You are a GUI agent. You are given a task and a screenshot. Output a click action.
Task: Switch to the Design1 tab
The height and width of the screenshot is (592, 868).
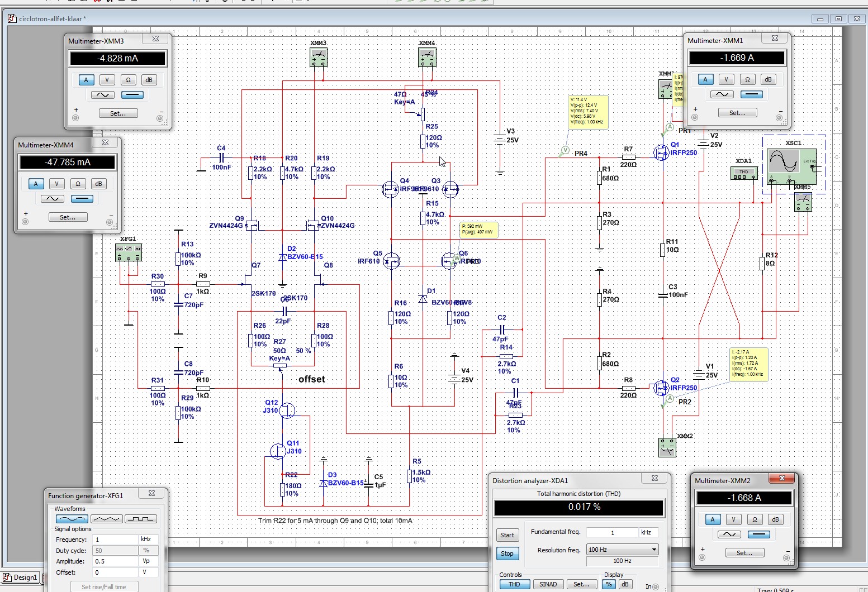point(21,577)
